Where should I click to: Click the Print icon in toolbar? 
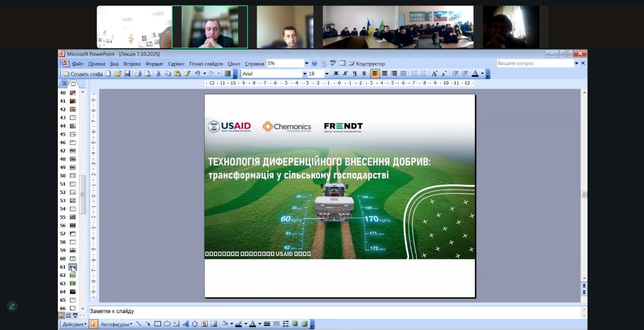[138, 74]
